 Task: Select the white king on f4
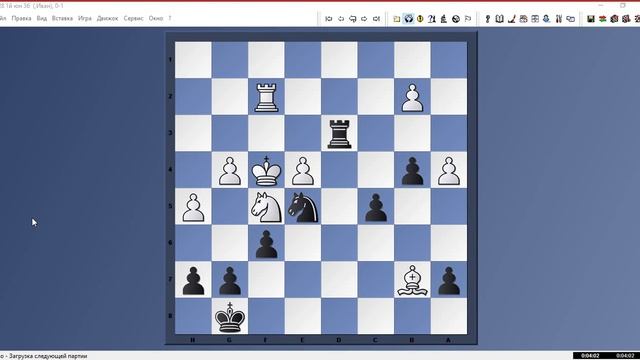[266, 171]
